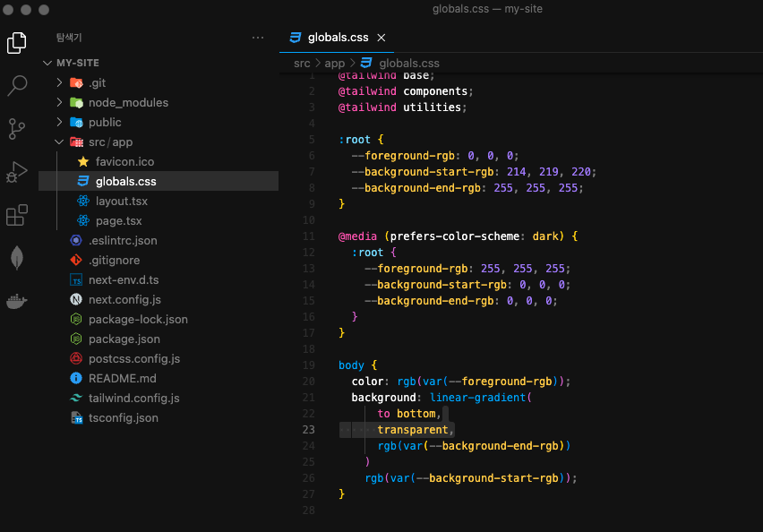
Task: Open the Explorer view in activity bar
Action: [x=16, y=43]
